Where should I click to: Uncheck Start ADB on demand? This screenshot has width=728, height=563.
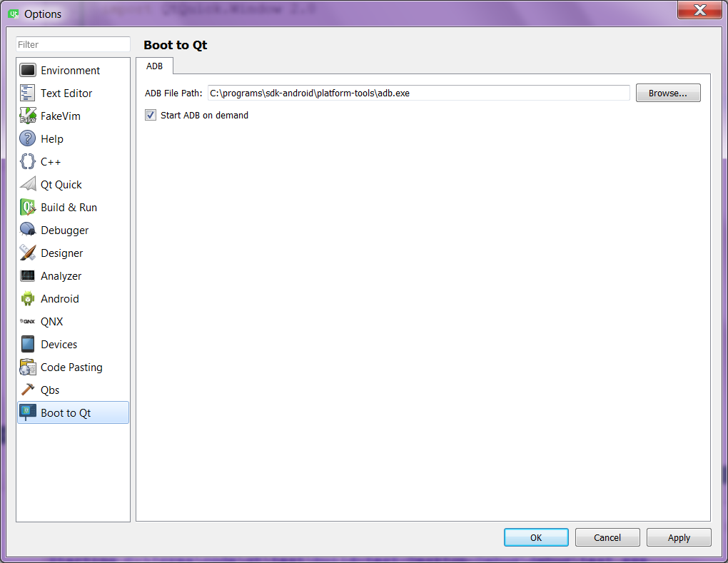click(x=151, y=115)
